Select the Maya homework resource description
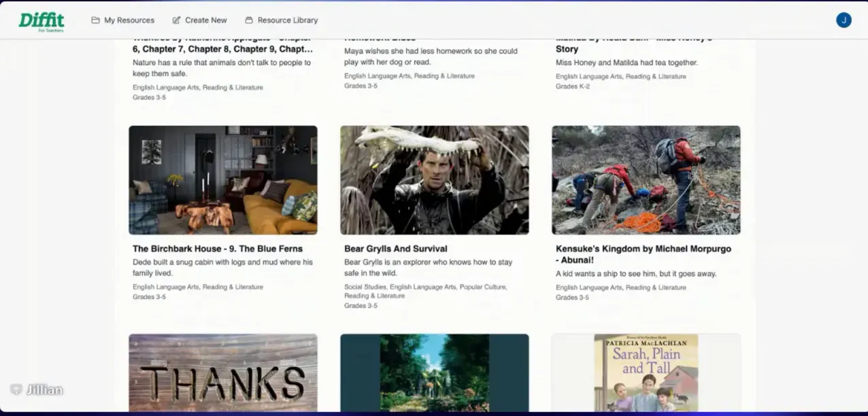This screenshot has height=416, width=868. (431, 56)
